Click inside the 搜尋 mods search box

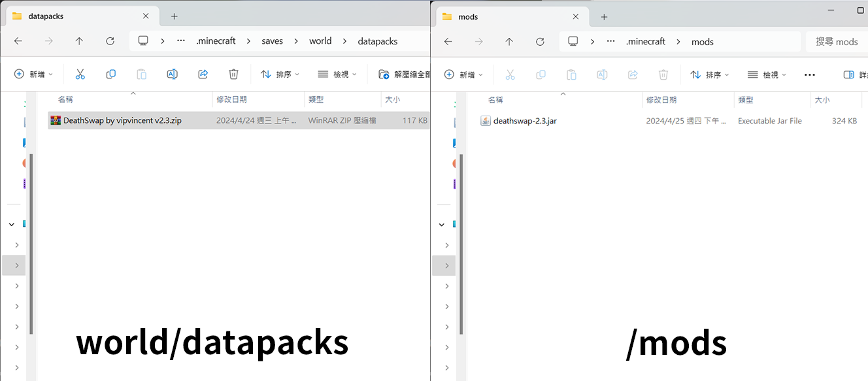839,41
